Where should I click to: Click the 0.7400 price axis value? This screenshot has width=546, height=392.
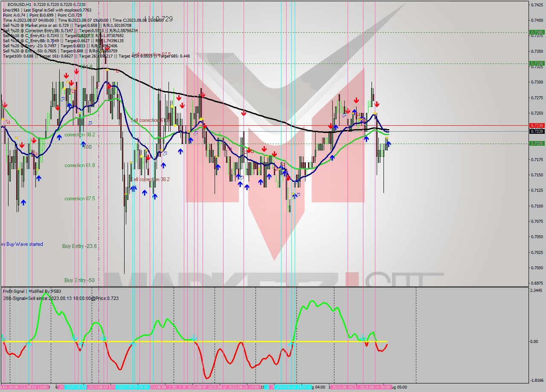[x=537, y=20]
